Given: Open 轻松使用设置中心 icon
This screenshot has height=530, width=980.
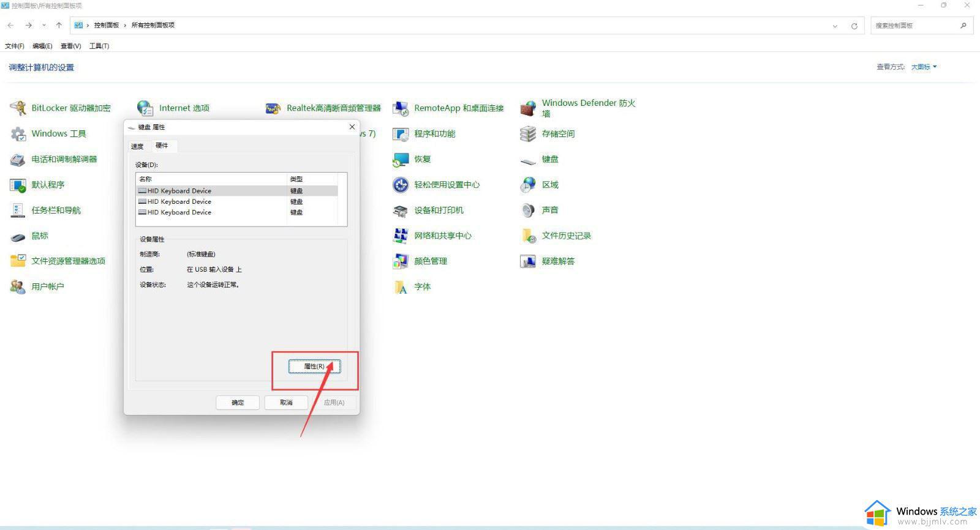Looking at the screenshot, I should point(401,185).
